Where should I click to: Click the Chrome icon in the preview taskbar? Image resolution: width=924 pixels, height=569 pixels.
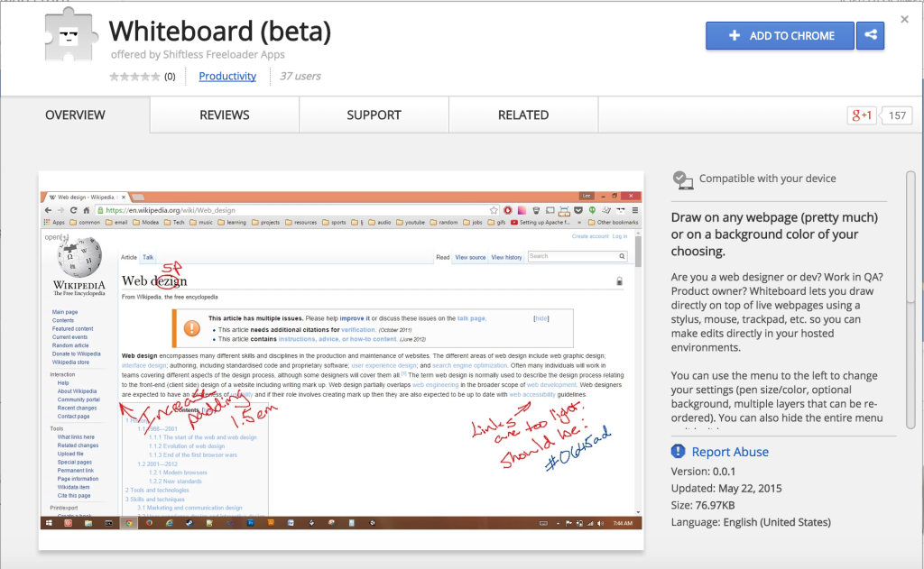(x=128, y=523)
